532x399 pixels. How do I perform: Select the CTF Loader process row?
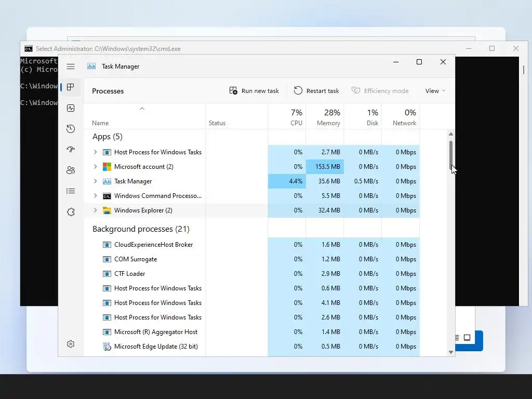click(252, 273)
